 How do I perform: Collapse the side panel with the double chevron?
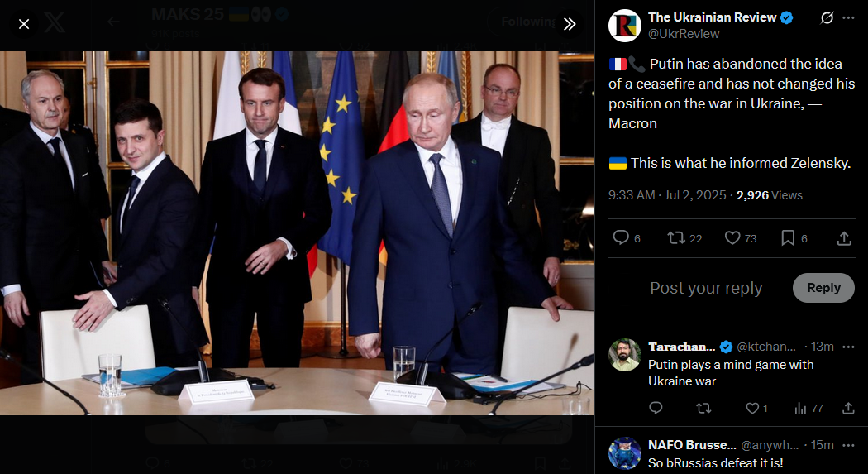[x=570, y=24]
